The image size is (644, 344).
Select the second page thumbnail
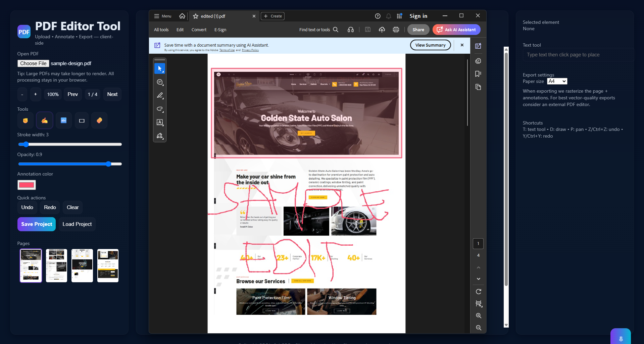pyautogui.click(x=56, y=265)
